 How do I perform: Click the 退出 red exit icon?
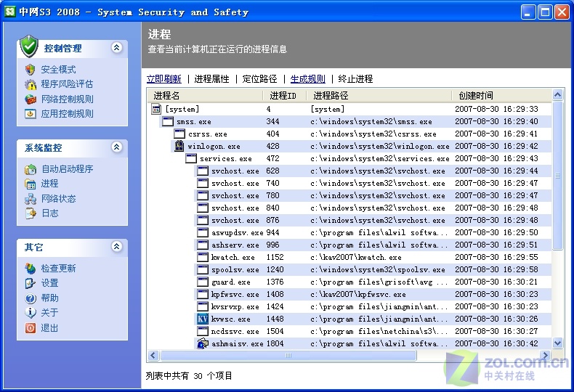[x=31, y=327]
